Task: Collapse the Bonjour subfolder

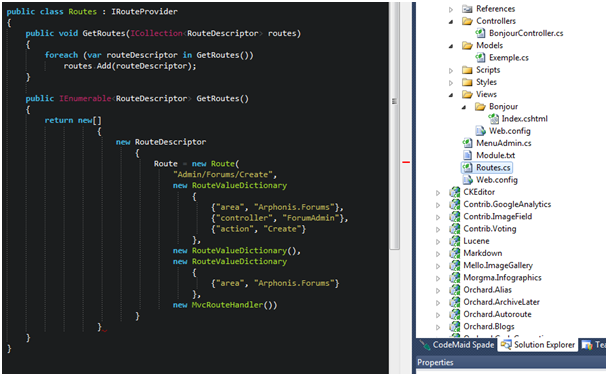Action: pyautogui.click(x=464, y=107)
